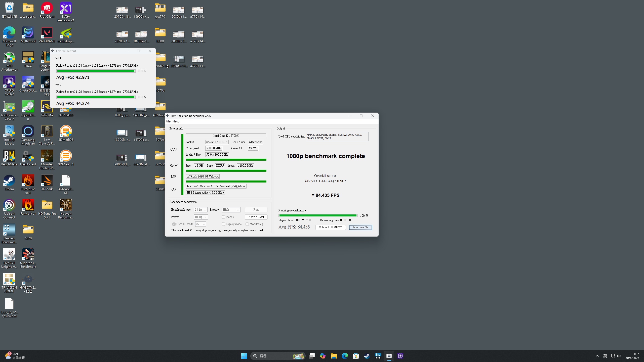Click Save data file button

pos(360,227)
